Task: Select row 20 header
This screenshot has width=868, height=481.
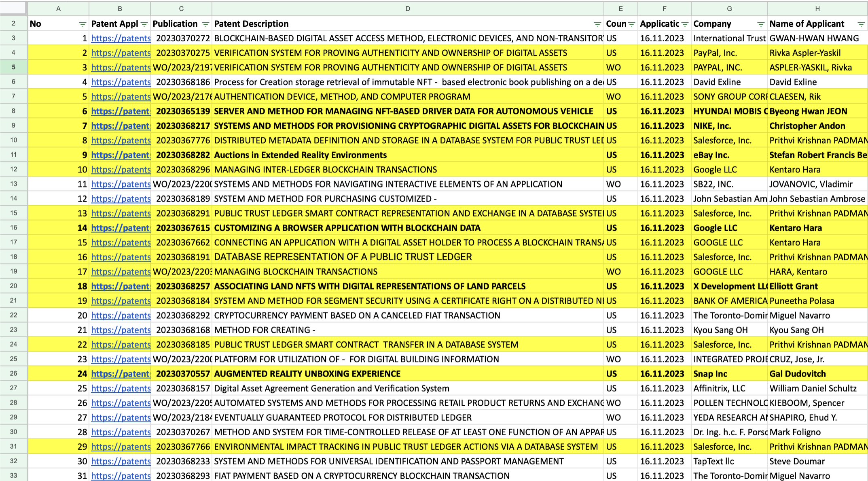Action: pos(13,286)
